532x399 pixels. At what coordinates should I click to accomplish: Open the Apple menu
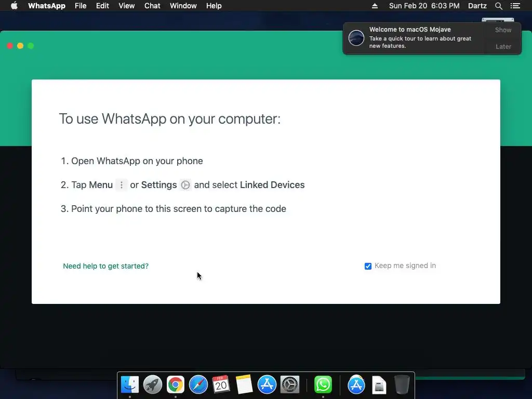(14, 6)
